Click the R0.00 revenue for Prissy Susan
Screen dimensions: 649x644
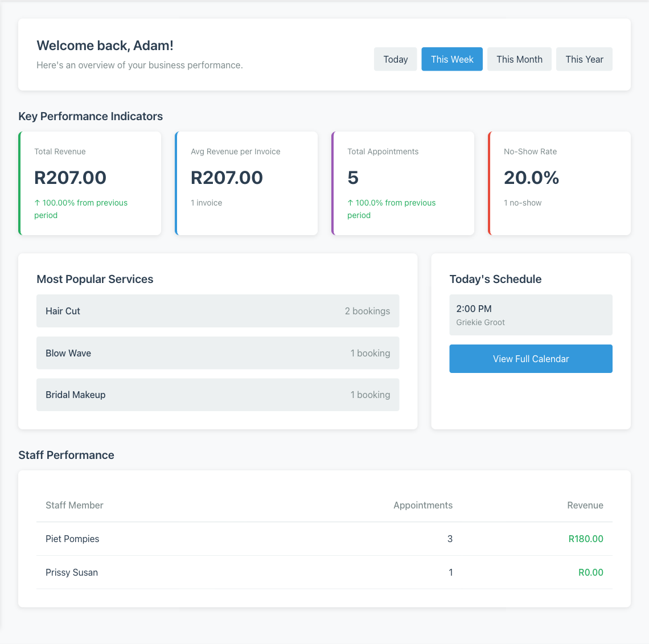[591, 572]
